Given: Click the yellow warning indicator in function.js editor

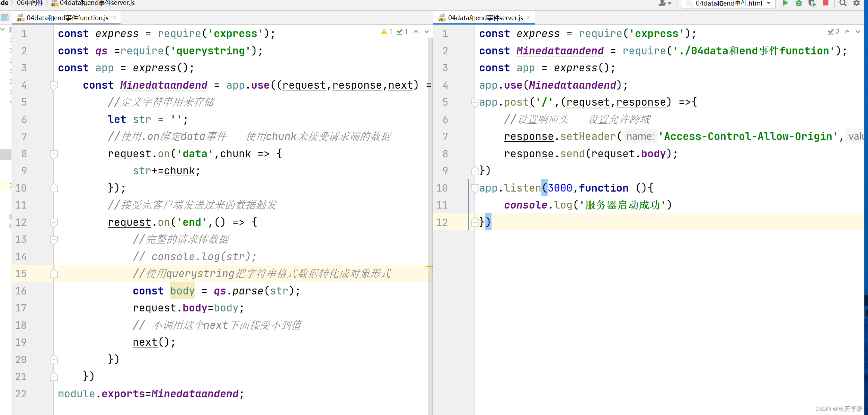Looking at the screenshot, I should coord(387,32).
